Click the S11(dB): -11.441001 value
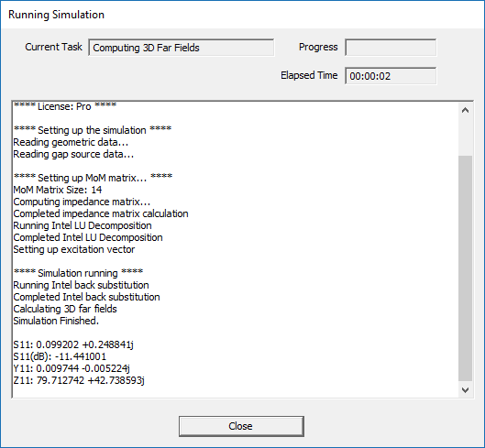Screen dimensions: 485x448 60,356
